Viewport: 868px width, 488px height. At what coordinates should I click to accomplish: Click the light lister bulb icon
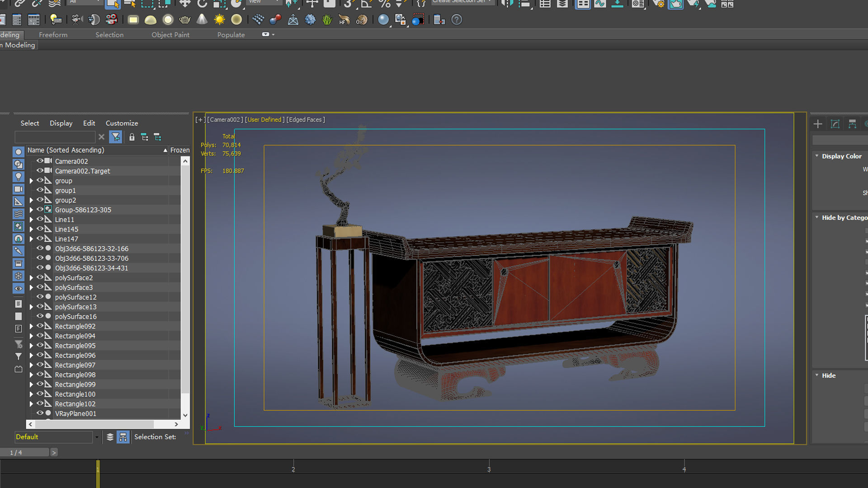pyautogui.click(x=56, y=19)
